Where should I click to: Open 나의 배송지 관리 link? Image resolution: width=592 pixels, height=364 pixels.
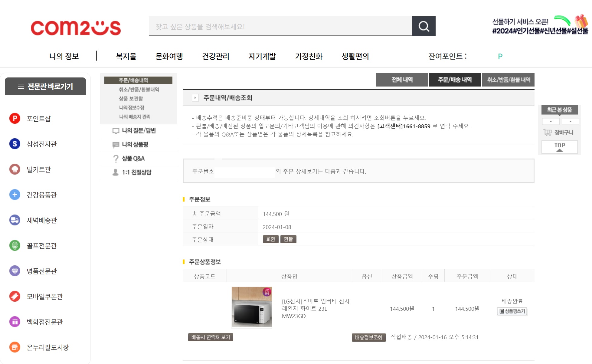[135, 117]
